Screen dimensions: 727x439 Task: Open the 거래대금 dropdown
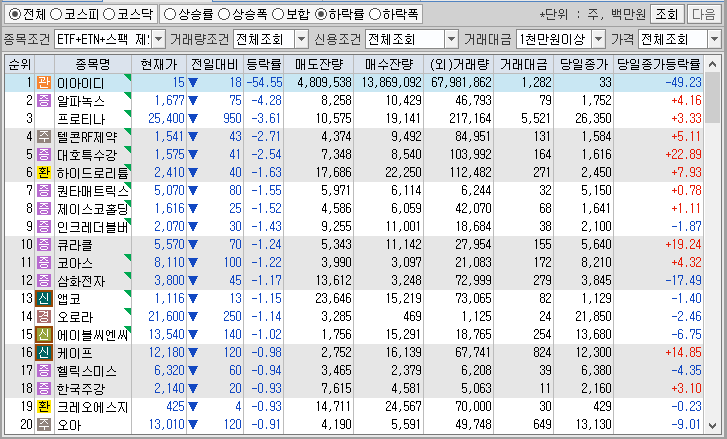(599, 39)
